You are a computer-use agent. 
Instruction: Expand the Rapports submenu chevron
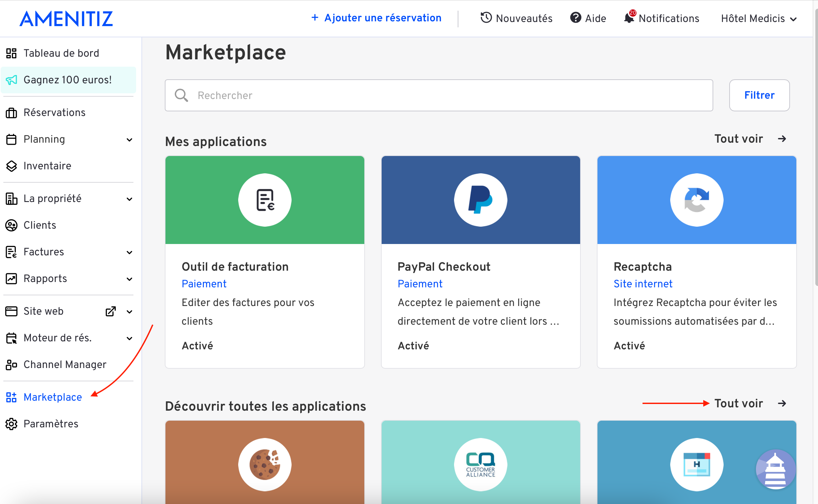point(129,279)
